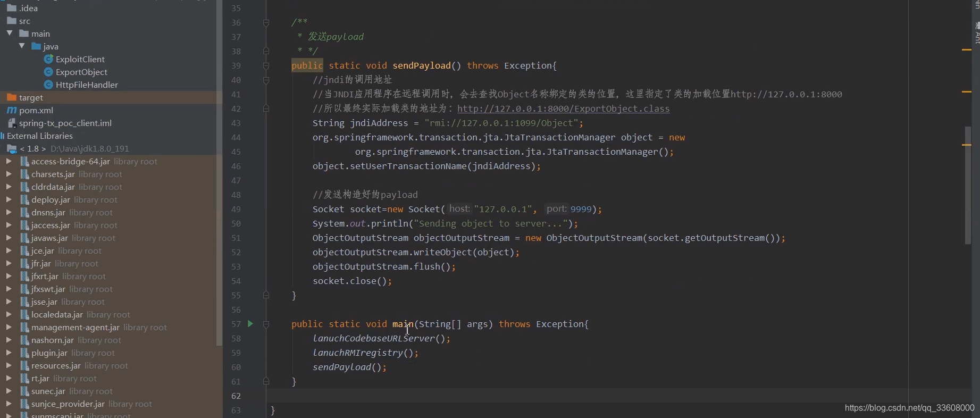Click the jar icon of plugin.jar
Screen dimensions: 980x418
click(x=24, y=353)
